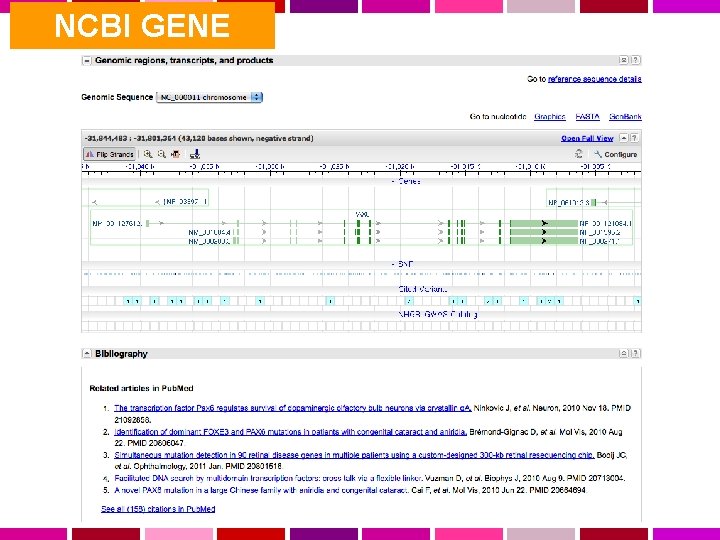Select the NP_001121084.1 transcript label at right
Image resolution: width=720 pixels, height=540 pixels.
[x=605, y=224]
